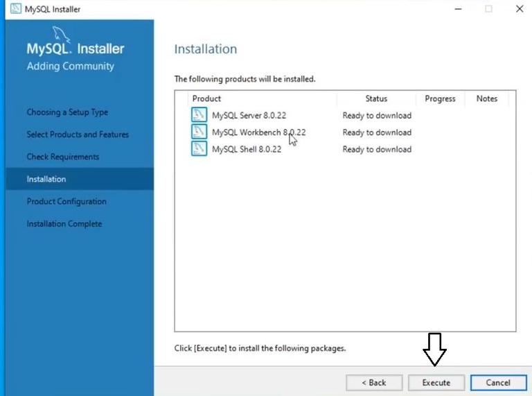The height and width of the screenshot is (396, 532).
Task: Select the Installation step in sidebar
Action: click(80, 179)
